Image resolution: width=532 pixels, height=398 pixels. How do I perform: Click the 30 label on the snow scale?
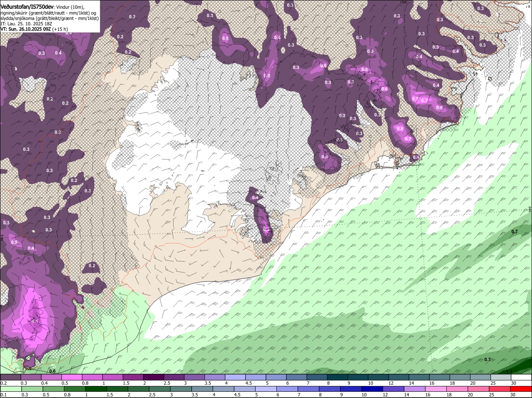click(514, 383)
